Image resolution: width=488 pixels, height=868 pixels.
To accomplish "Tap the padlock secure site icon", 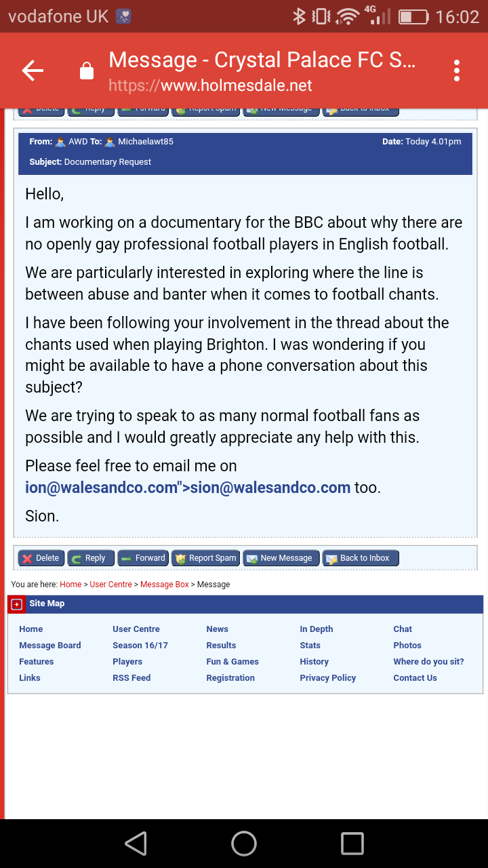I will pos(87,71).
